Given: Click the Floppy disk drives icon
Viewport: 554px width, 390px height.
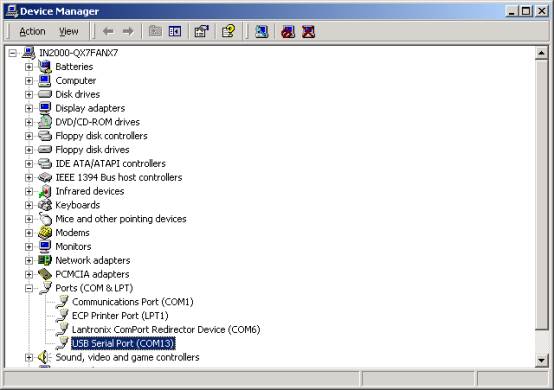Looking at the screenshot, I should click(45, 149).
